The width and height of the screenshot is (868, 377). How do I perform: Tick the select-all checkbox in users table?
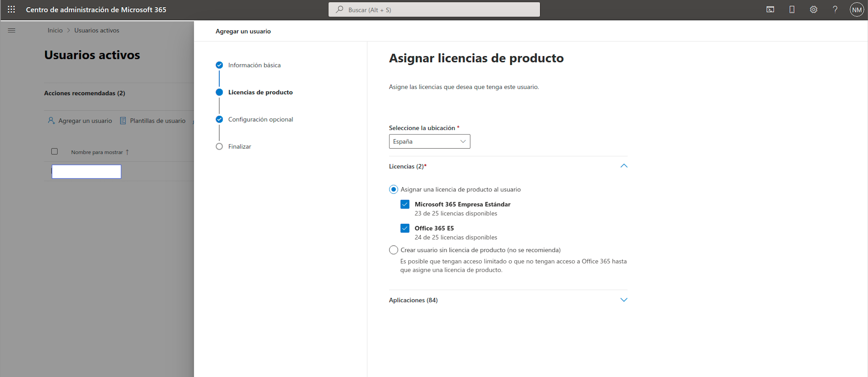(54, 151)
